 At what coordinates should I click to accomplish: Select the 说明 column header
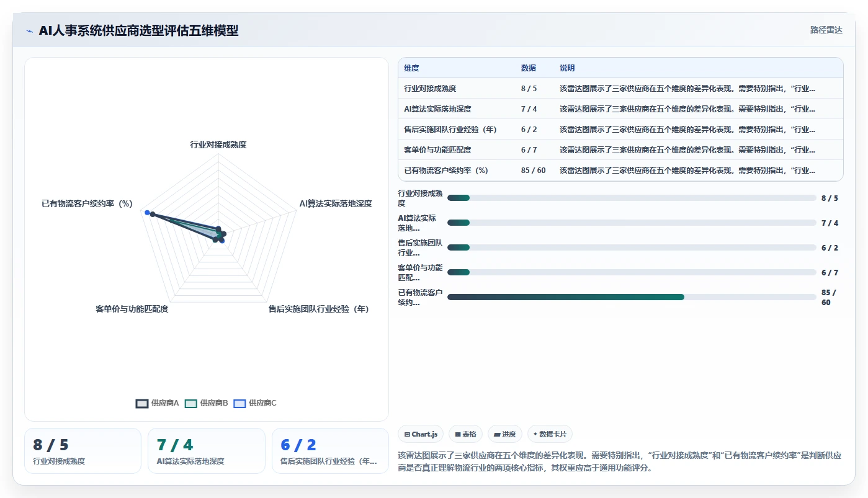(567, 68)
